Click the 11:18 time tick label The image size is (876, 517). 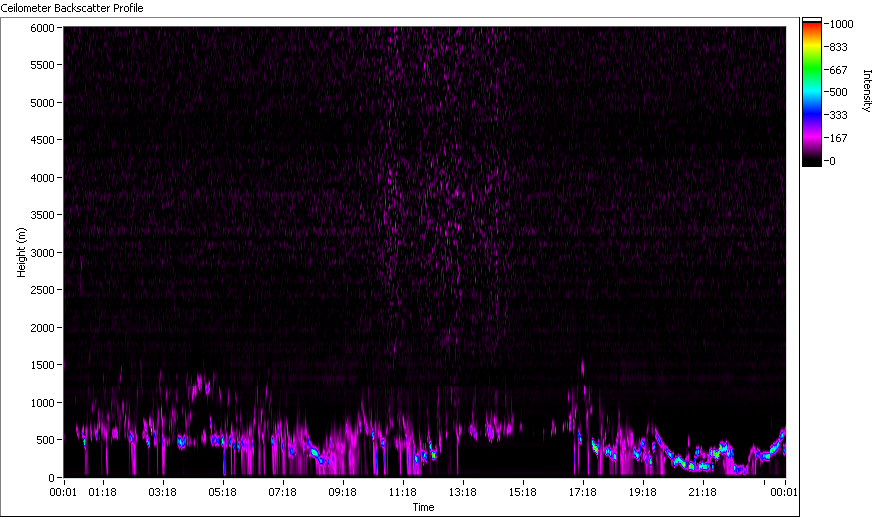[x=403, y=492]
